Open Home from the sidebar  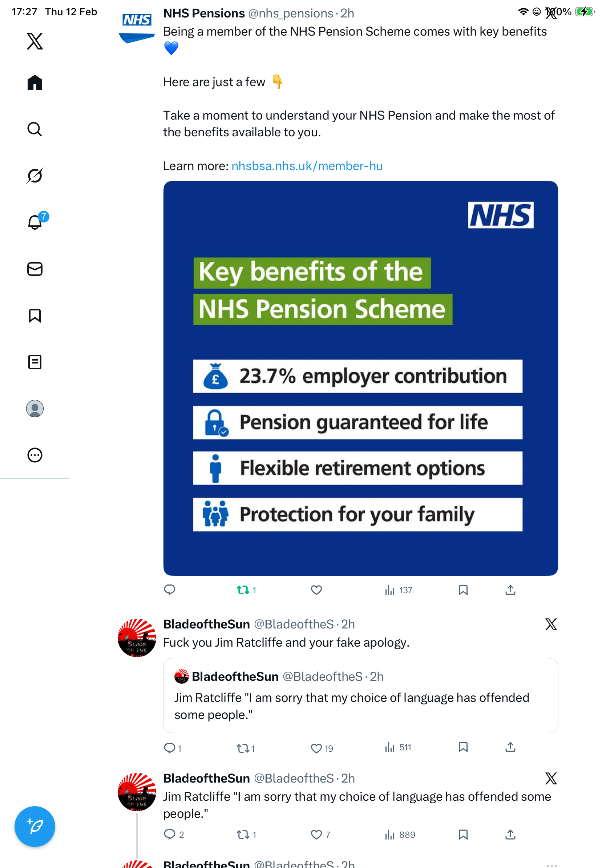click(x=35, y=83)
